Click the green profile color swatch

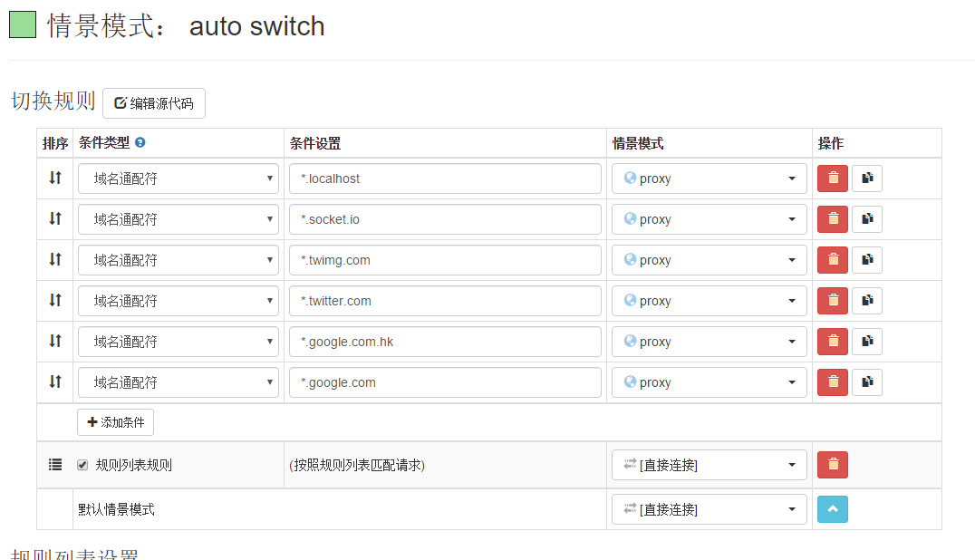click(x=23, y=25)
